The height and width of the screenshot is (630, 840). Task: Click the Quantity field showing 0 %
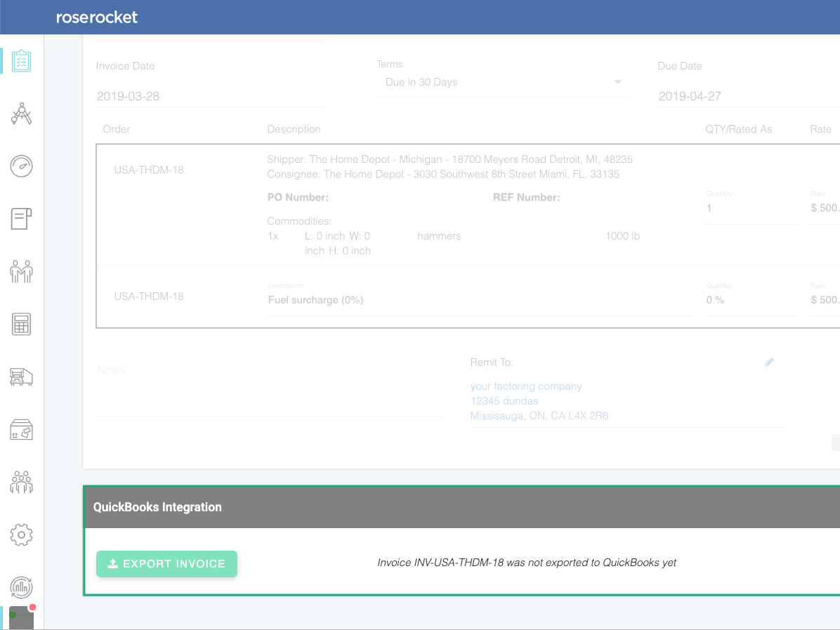751,300
